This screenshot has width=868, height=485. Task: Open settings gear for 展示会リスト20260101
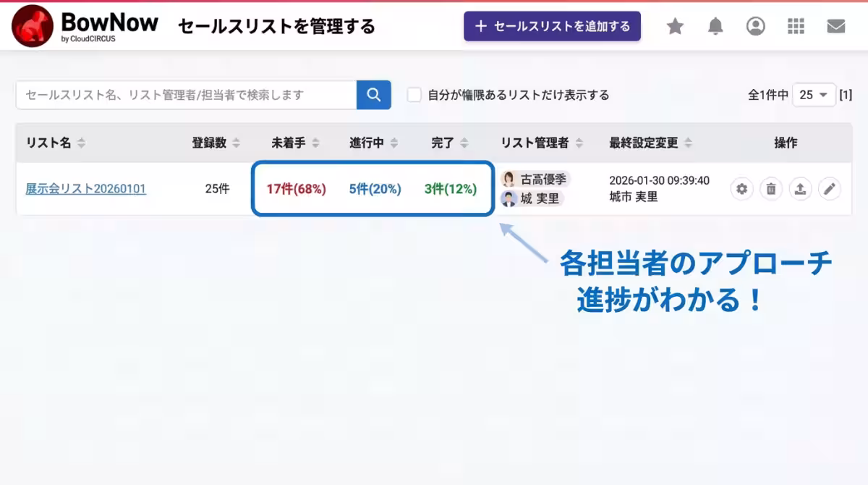pyautogui.click(x=741, y=189)
